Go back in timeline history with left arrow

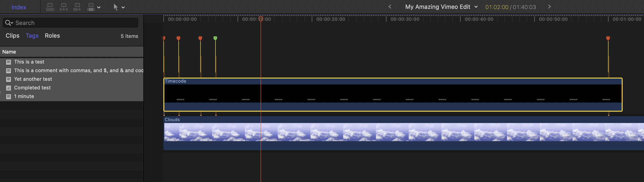(390, 7)
